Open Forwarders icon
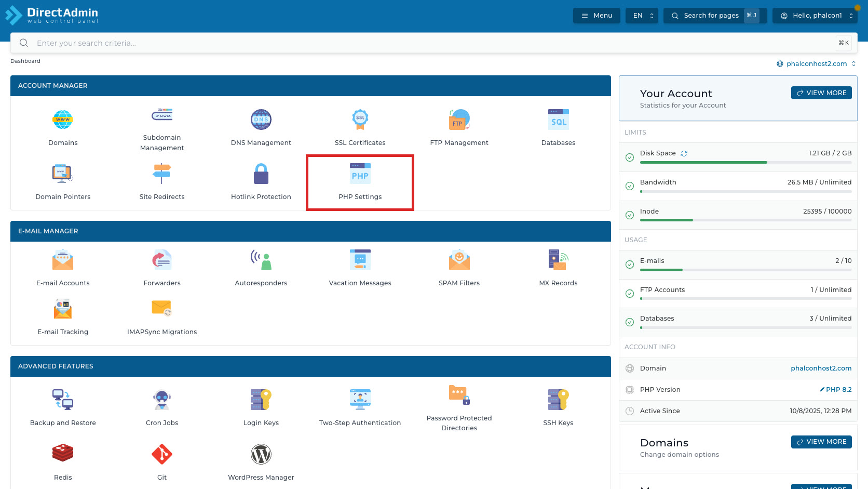 click(162, 260)
